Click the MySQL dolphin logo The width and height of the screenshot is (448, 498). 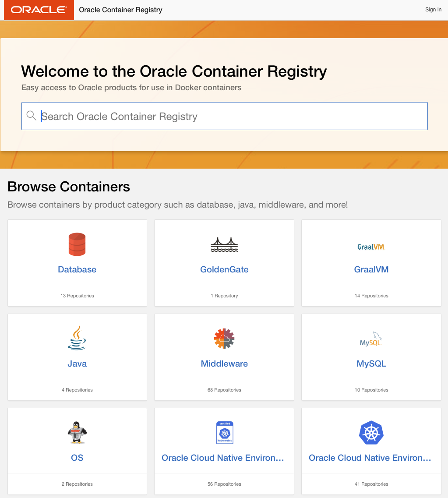point(371,339)
